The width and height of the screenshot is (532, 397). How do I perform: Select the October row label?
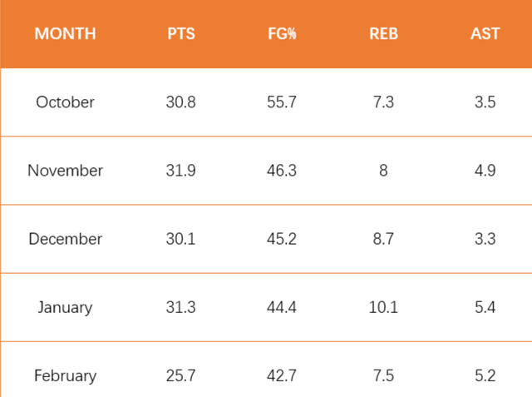click(x=65, y=102)
